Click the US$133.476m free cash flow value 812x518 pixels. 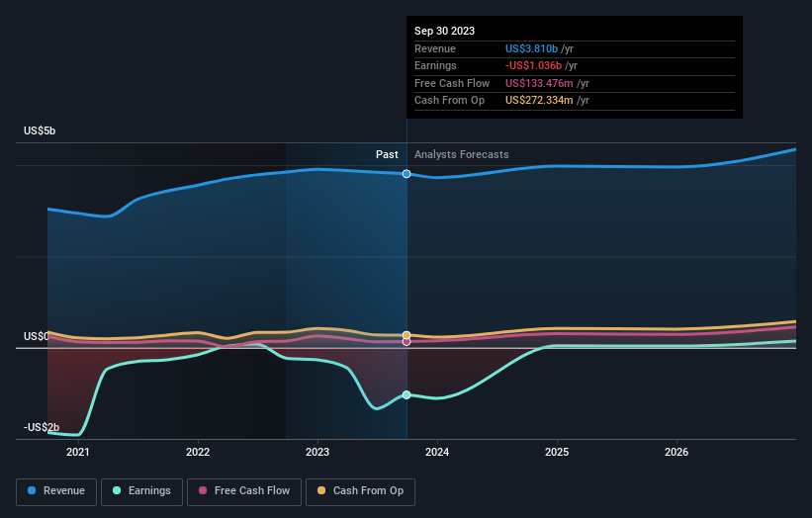click(539, 83)
